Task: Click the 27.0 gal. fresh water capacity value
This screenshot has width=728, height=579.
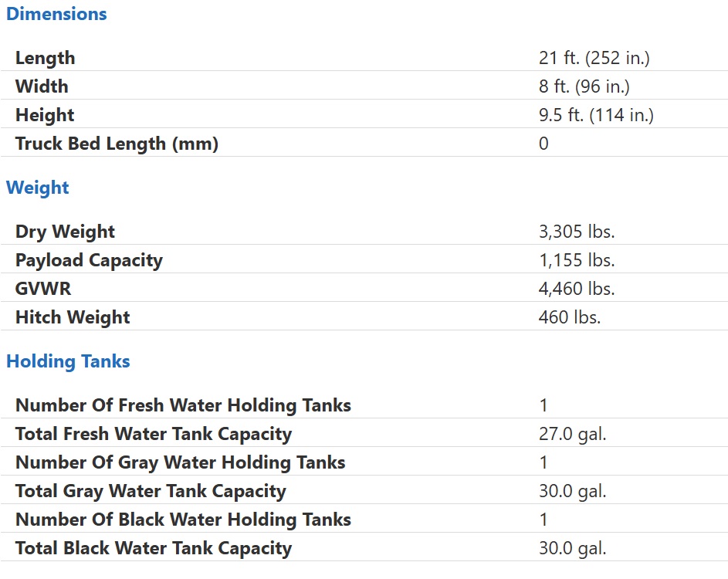Action: pyautogui.click(x=573, y=434)
